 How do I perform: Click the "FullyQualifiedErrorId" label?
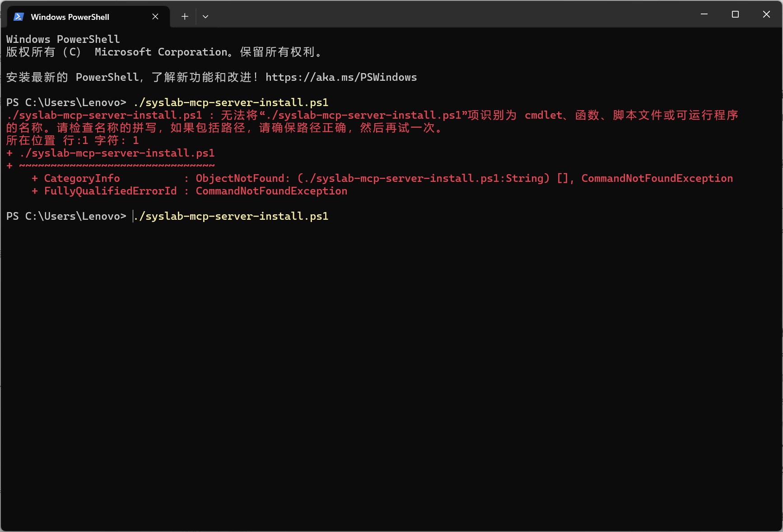click(110, 191)
